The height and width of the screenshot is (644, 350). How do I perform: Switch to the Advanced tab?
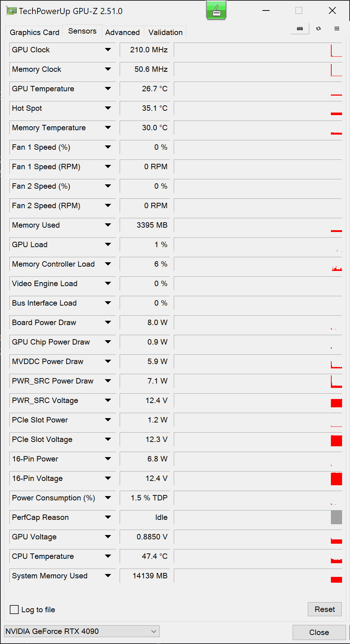click(123, 32)
